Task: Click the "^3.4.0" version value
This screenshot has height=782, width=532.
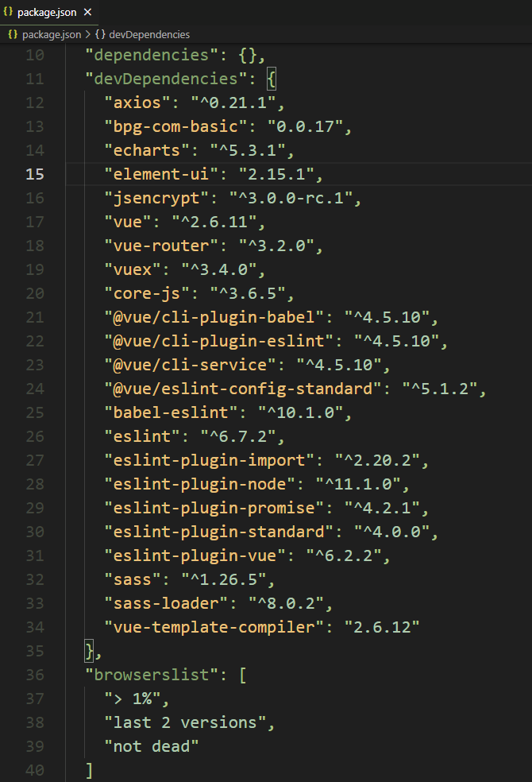Action: coord(218,270)
